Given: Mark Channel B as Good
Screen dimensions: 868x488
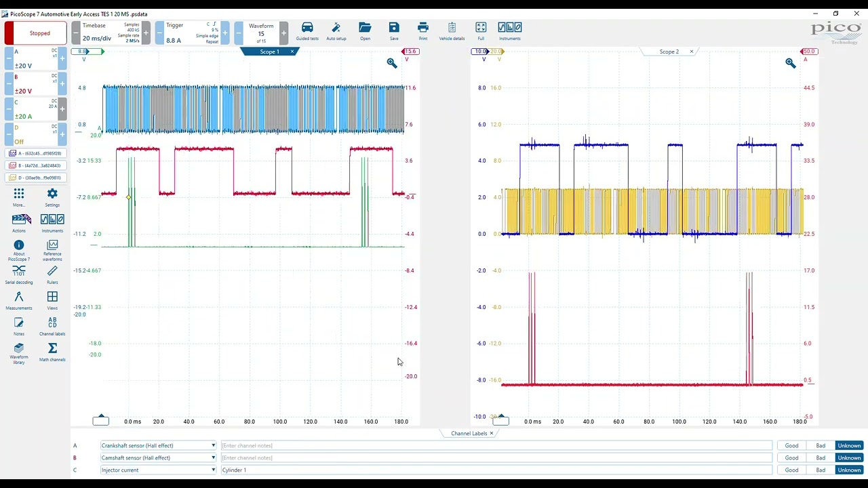Looking at the screenshot, I should [791, 457].
